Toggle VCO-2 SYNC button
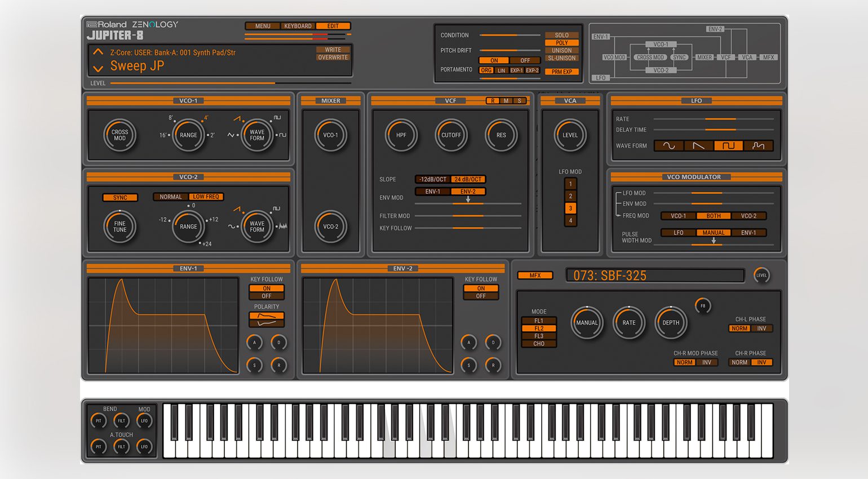The height and width of the screenshot is (479, 868). pos(120,197)
